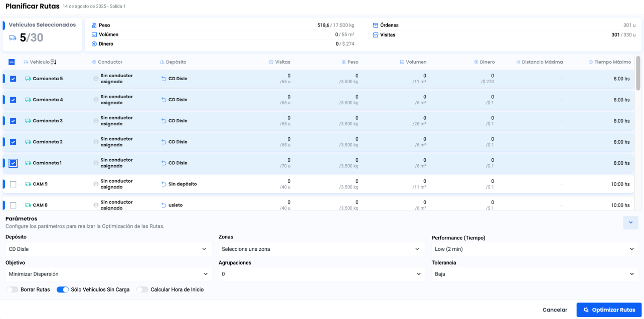The height and width of the screenshot is (319, 644).
Task: Click the Depósito column header icon
Action: click(x=163, y=62)
